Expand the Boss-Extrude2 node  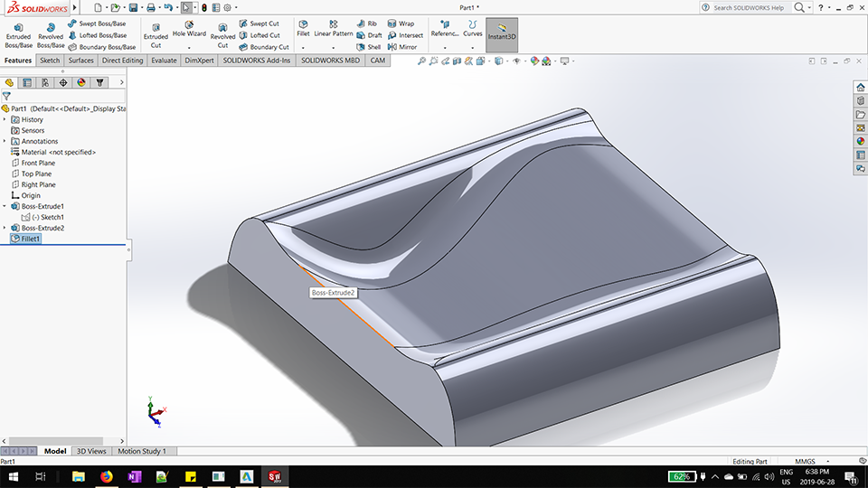[x=5, y=228]
